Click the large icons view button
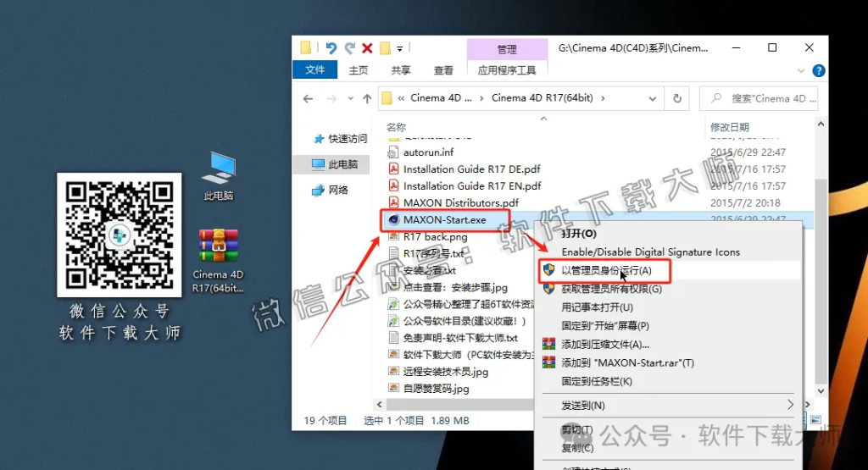Screen dimensions: 868x470 pos(815,420)
